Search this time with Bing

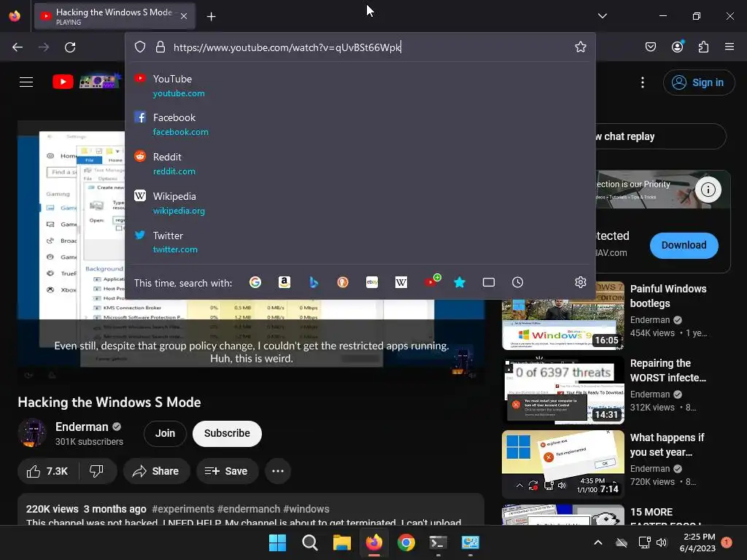pos(314,282)
